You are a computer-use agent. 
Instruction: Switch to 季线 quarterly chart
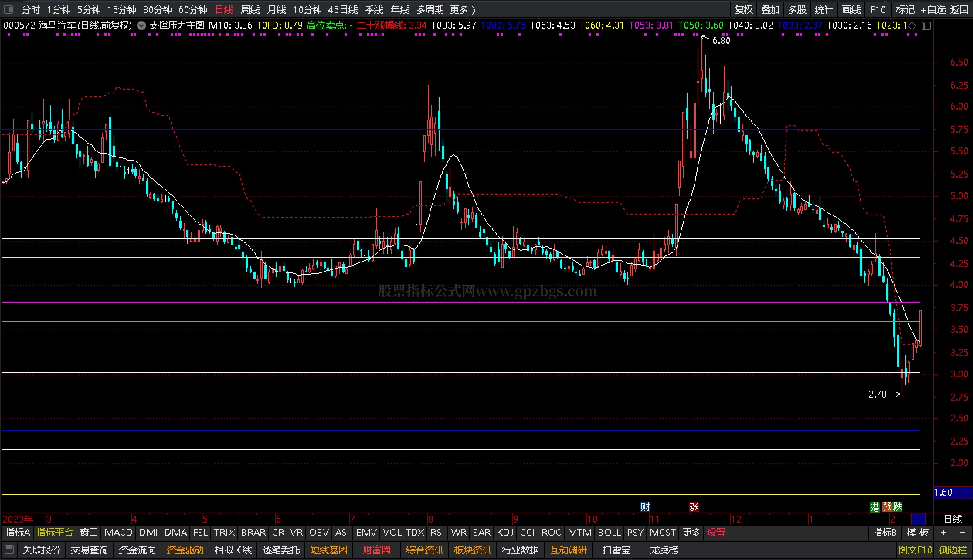click(x=374, y=10)
